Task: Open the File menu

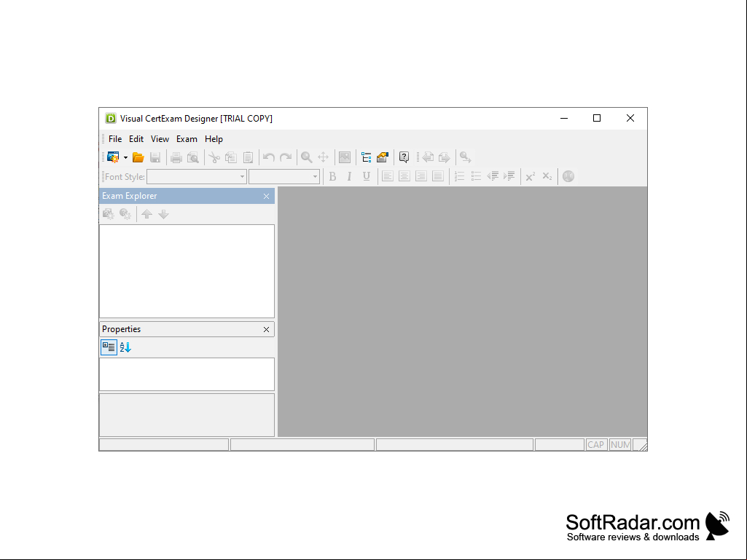Action: pyautogui.click(x=115, y=139)
